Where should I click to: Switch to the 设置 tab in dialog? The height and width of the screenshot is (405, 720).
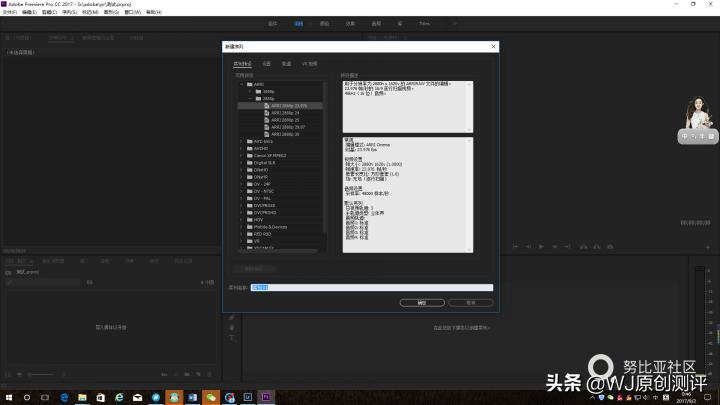[267, 63]
